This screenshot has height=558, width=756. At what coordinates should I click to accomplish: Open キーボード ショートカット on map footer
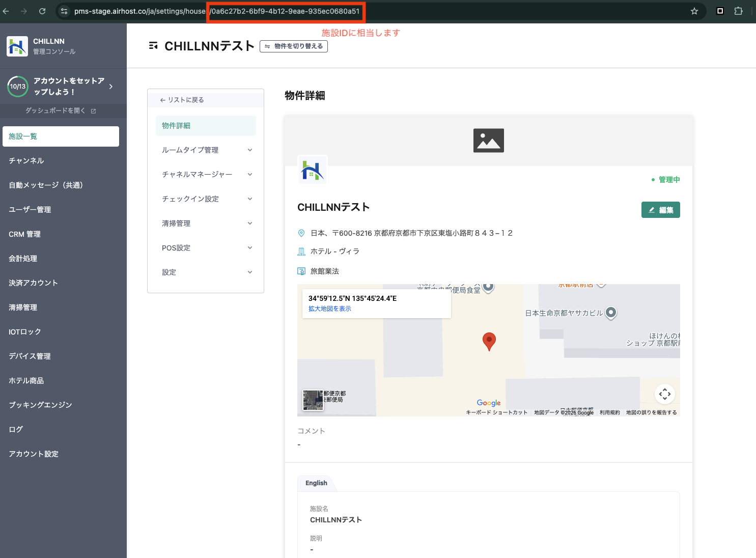(x=497, y=412)
